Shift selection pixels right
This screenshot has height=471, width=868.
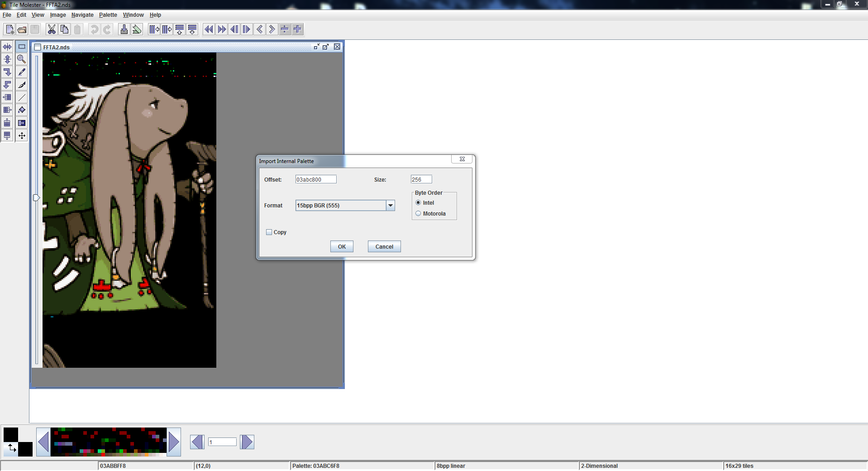[x=7, y=110]
